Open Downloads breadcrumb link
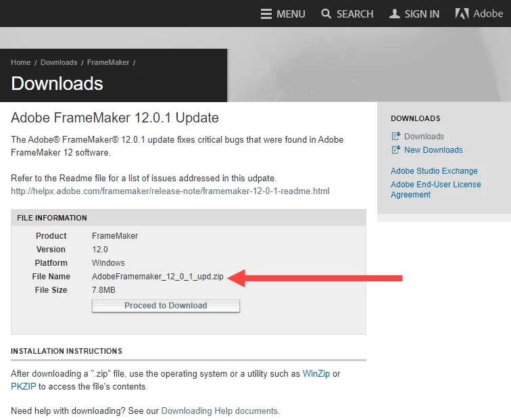The image size is (511, 420). point(59,62)
